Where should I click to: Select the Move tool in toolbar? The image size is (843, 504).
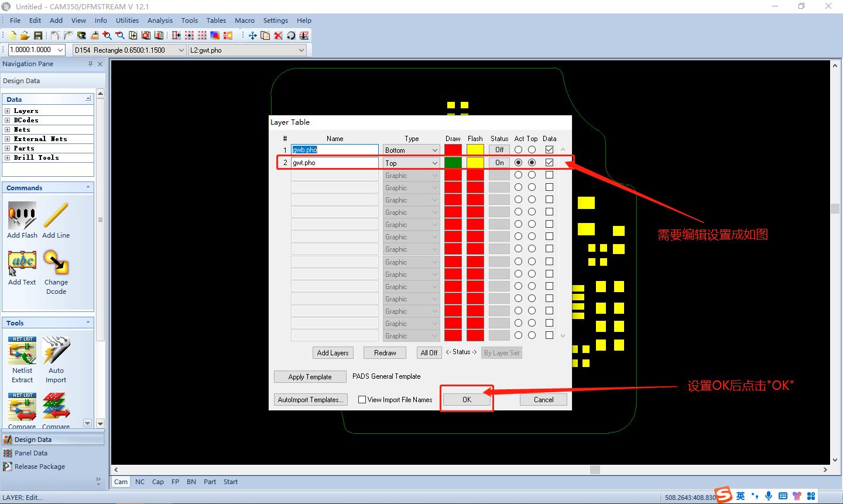[x=252, y=36]
